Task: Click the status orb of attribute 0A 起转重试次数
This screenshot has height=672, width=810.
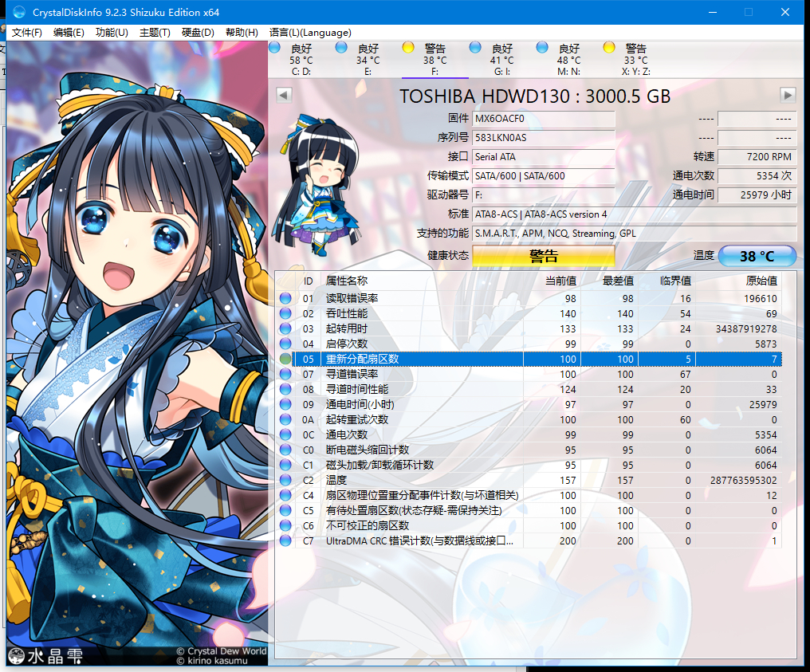Action: point(285,419)
